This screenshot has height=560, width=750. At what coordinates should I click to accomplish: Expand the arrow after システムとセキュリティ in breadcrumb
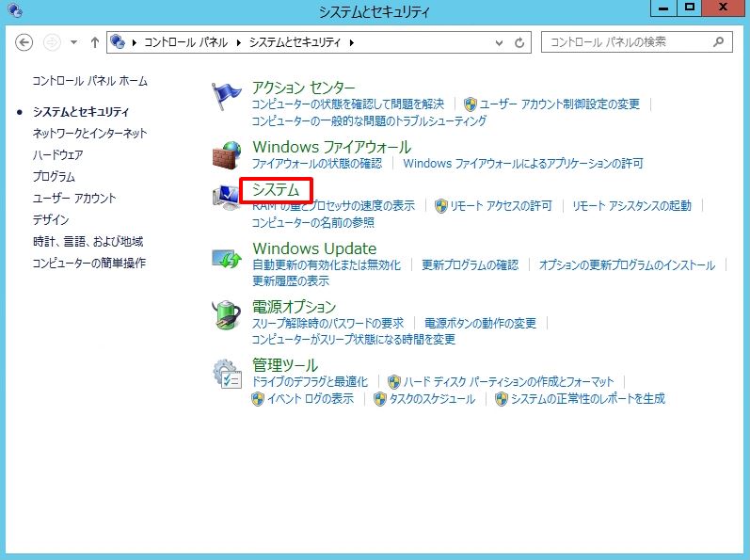352,42
